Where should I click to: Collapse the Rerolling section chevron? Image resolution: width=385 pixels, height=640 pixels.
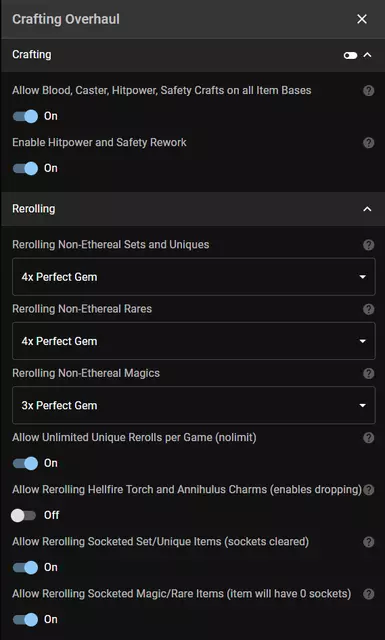[367, 209]
